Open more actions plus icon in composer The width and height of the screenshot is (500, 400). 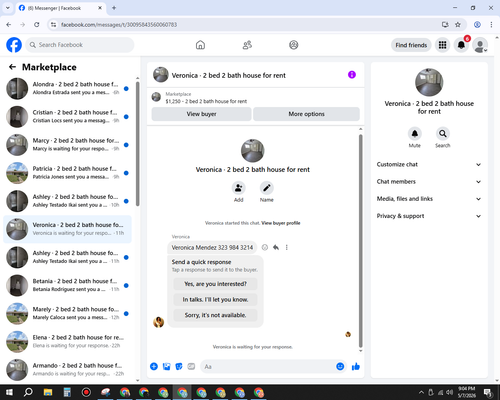pos(154,367)
